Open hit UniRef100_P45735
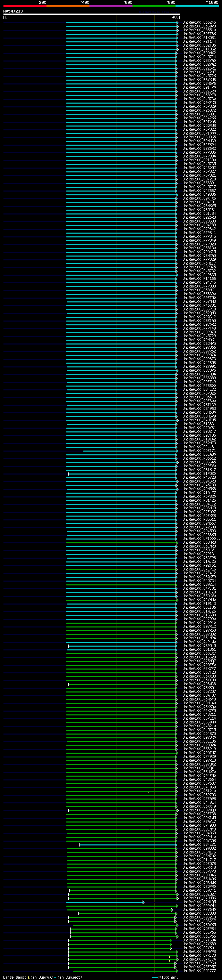The image size is (222, 980). pos(199,164)
